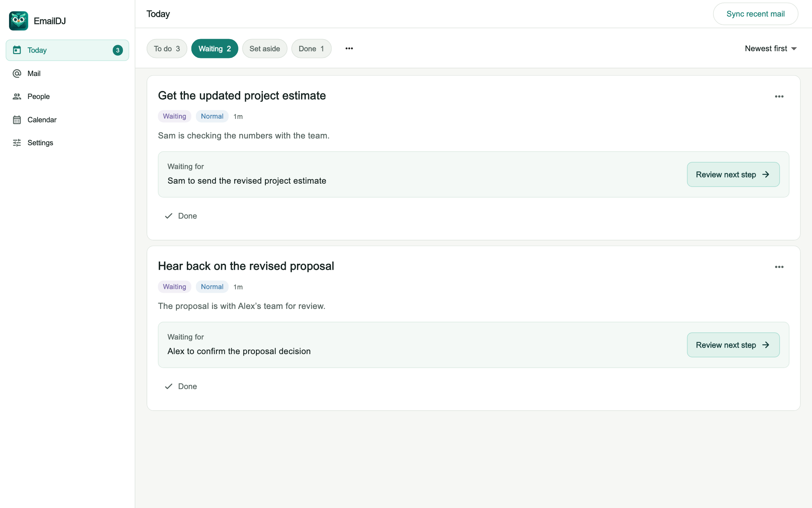Open the Mail section
This screenshot has height=508, width=812.
[67, 73]
